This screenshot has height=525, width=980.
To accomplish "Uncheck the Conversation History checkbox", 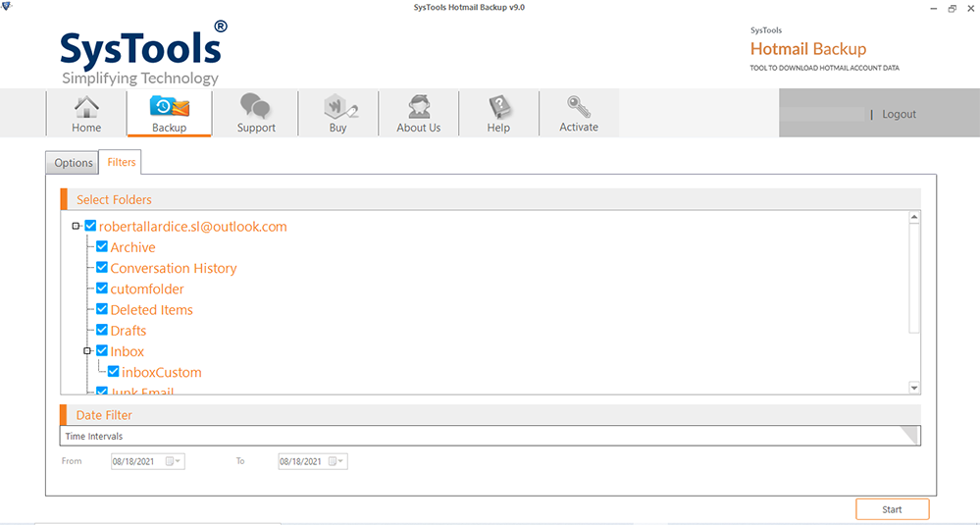I will [102, 268].
